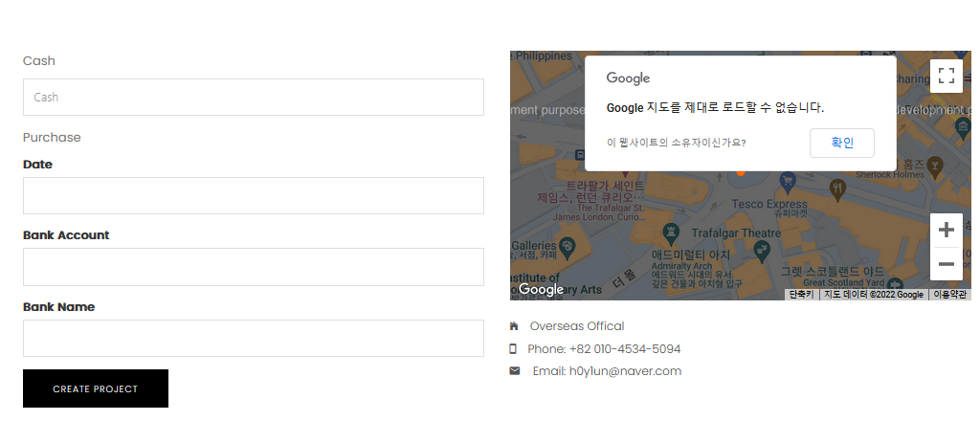980x421 pixels.
Task: Click the Bank Name label
Action: pos(58,307)
